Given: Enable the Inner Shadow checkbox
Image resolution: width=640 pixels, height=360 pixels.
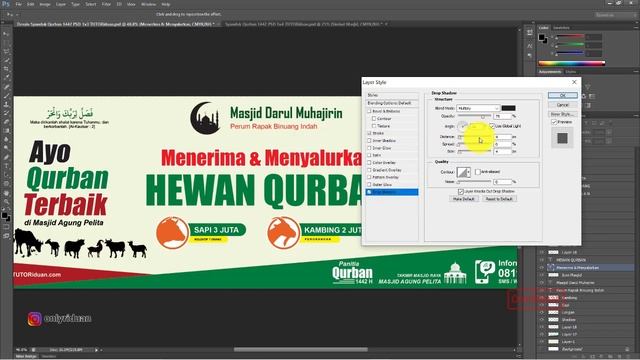Looking at the screenshot, I should pyautogui.click(x=369, y=140).
